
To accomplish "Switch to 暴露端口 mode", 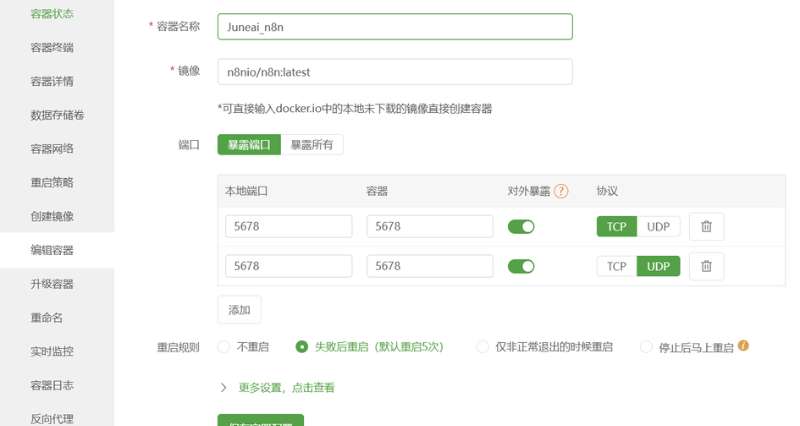I will (249, 144).
